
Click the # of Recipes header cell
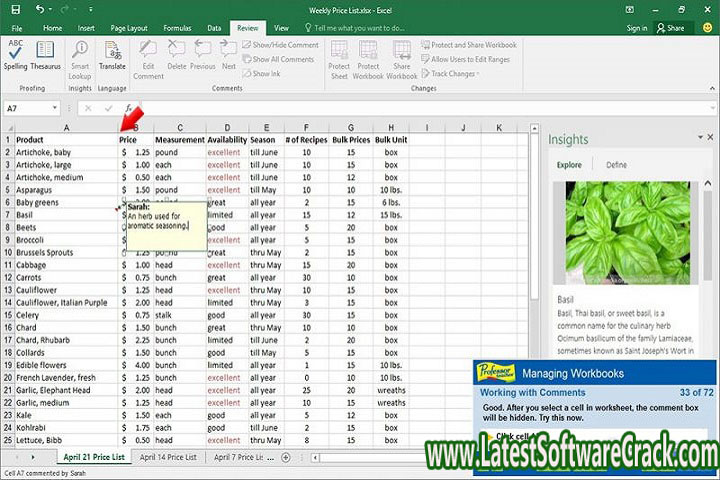point(306,140)
